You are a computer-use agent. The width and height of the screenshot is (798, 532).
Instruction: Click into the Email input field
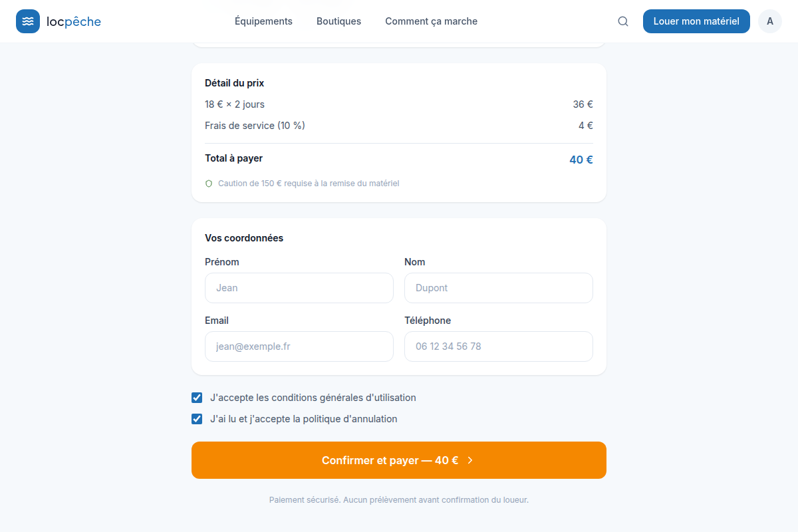click(299, 346)
